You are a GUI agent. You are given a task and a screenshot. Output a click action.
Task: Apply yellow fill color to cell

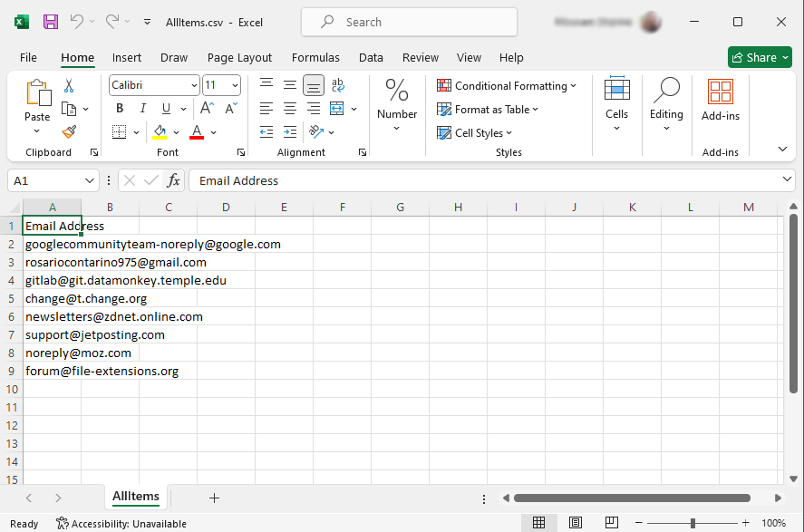[160, 132]
